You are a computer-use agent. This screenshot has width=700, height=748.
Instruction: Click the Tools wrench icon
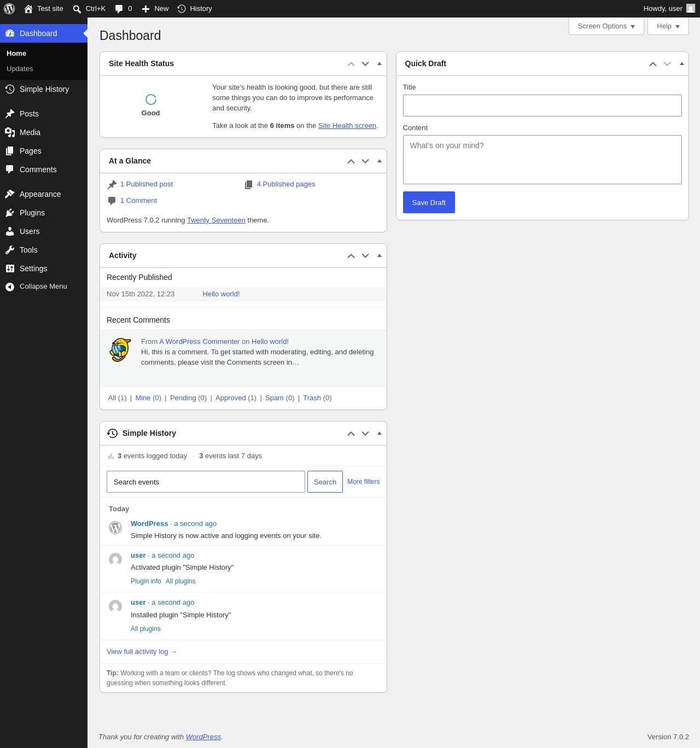[10, 250]
